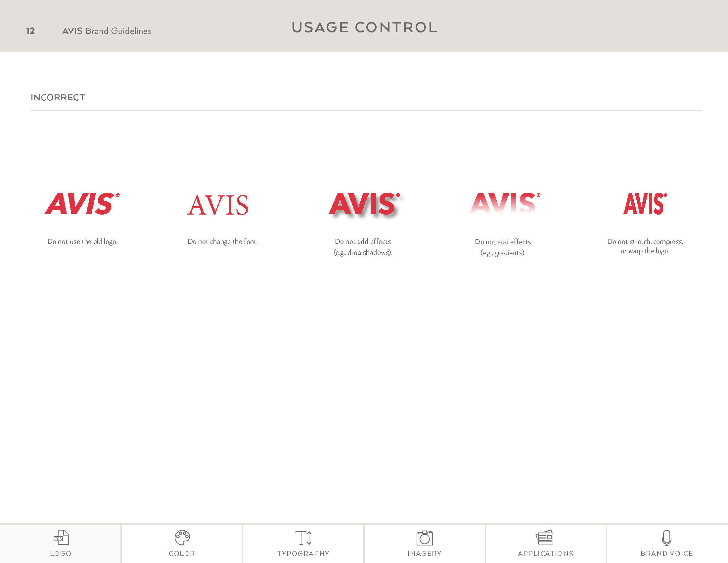This screenshot has width=728, height=563.
Task: Select the gradient AVIS logo example
Action: click(505, 203)
